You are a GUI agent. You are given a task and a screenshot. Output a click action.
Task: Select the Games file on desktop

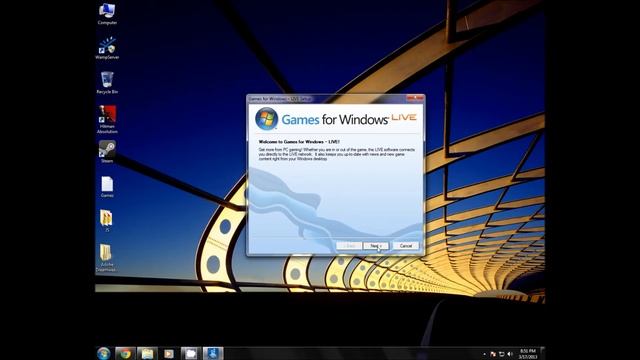(107, 187)
